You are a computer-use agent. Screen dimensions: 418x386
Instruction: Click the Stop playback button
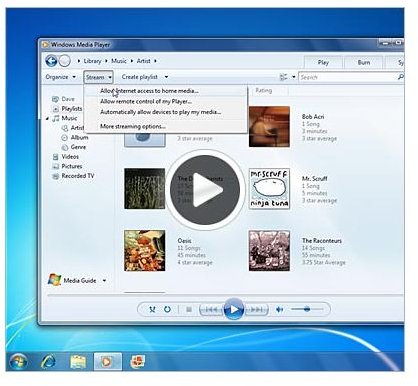(x=189, y=310)
